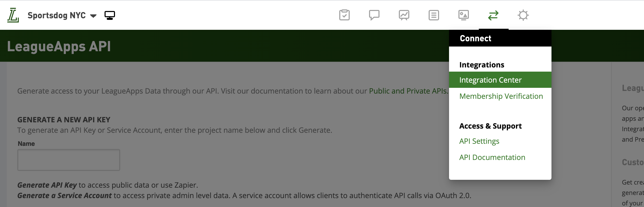Follow the Public and Private APIs link
This screenshot has height=207, width=644.
click(408, 91)
